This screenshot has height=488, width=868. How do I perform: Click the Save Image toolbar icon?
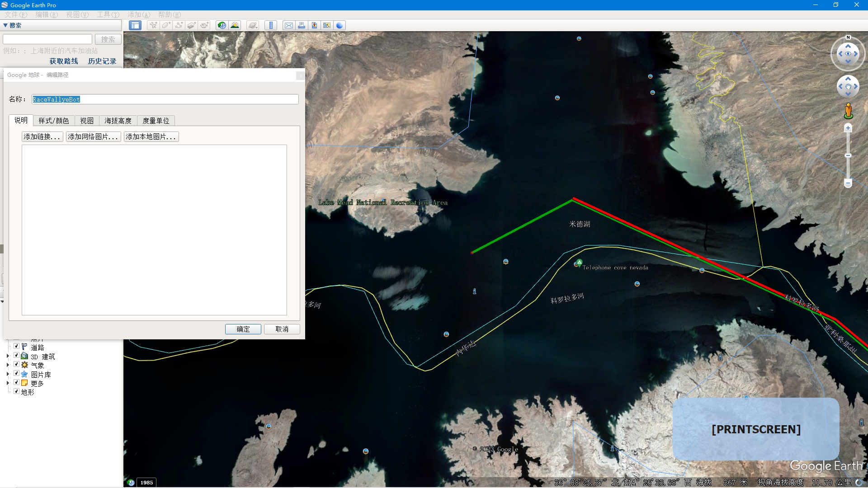[314, 25]
